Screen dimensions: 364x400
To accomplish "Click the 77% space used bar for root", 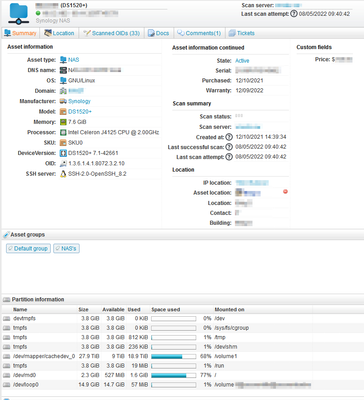I will 173,375.
